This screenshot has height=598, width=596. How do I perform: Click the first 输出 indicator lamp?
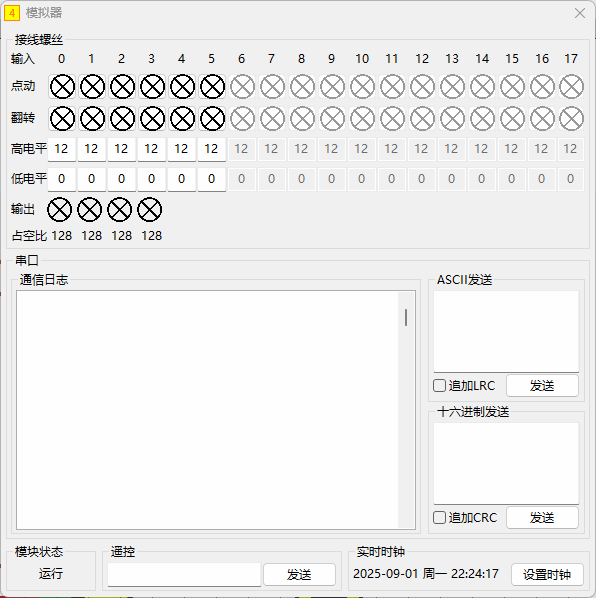[59, 209]
